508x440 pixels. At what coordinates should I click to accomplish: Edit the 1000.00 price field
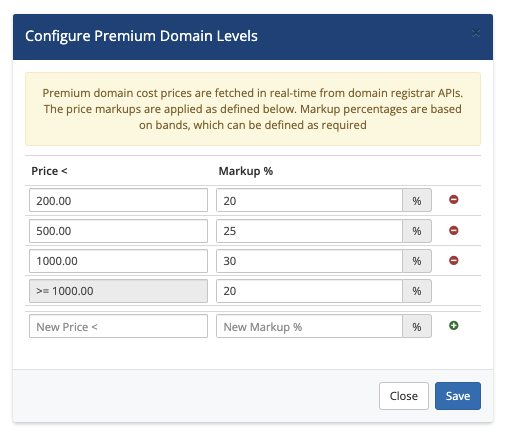(x=118, y=261)
